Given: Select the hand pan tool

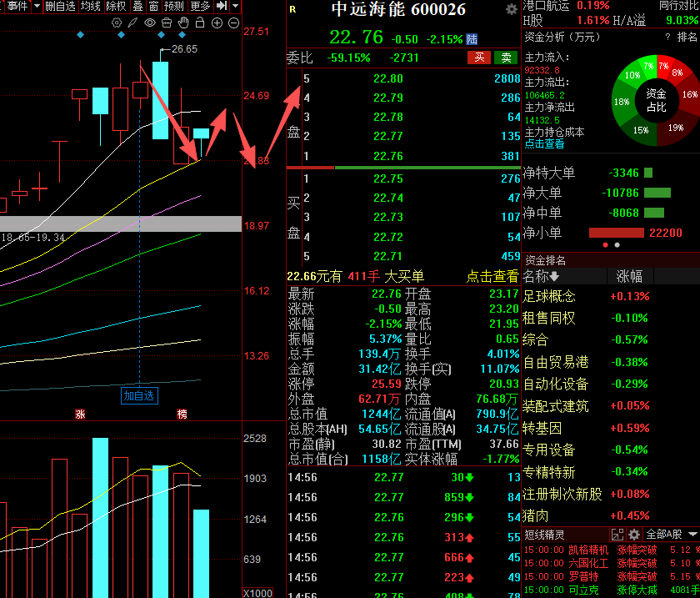Looking at the screenshot, I should (x=183, y=23).
